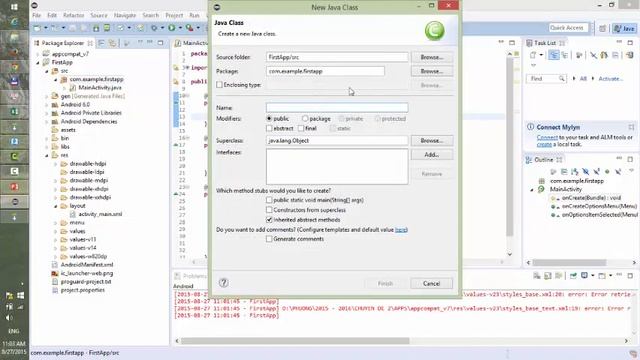Image resolution: width=640 pixels, height=360 pixels.
Task: Click the Windows Start icon on the taskbar
Action: click(x=14, y=7)
